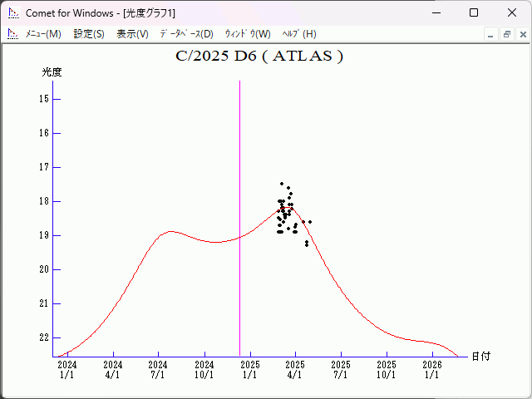Screen dimensions: 532x399
Task: Click the 2025 4/1 date axis label
Action: click(x=295, y=369)
